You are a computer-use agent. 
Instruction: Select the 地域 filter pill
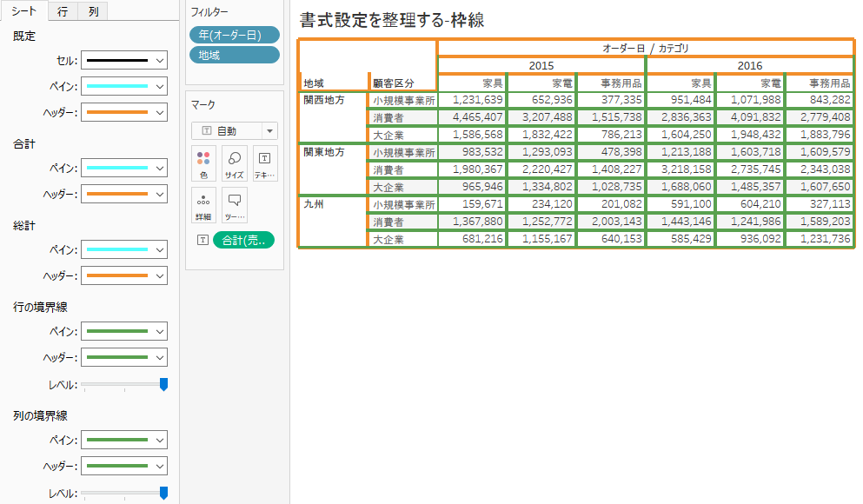(235, 55)
